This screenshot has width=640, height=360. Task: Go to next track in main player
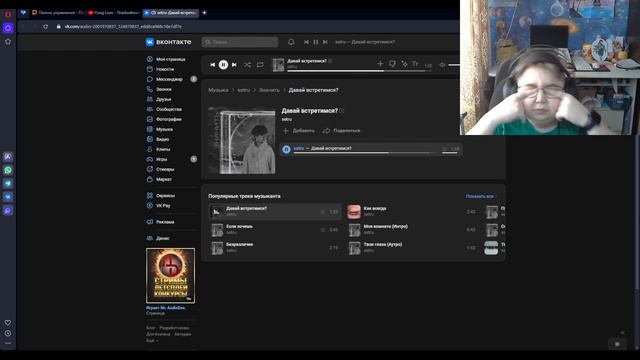click(x=234, y=64)
